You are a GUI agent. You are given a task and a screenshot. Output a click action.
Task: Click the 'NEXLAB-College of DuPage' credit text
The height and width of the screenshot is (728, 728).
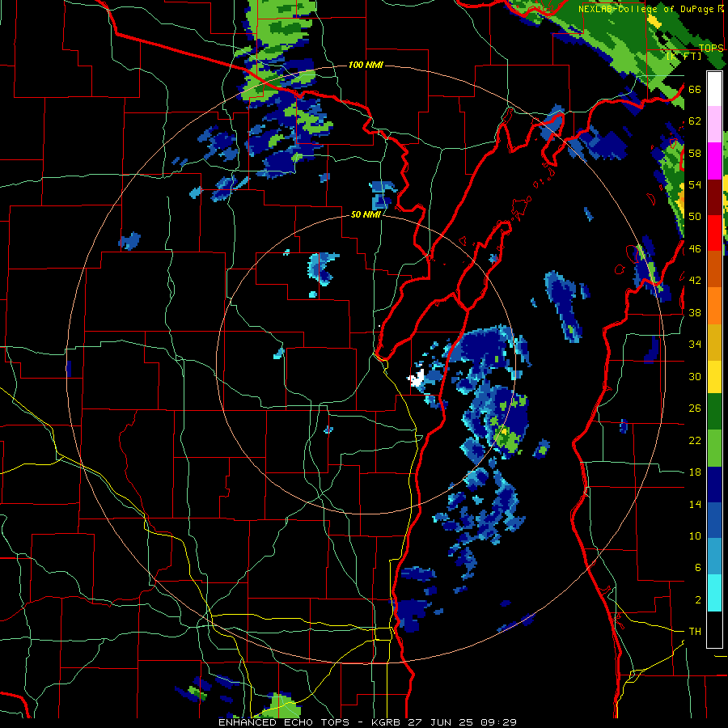(645, 9)
